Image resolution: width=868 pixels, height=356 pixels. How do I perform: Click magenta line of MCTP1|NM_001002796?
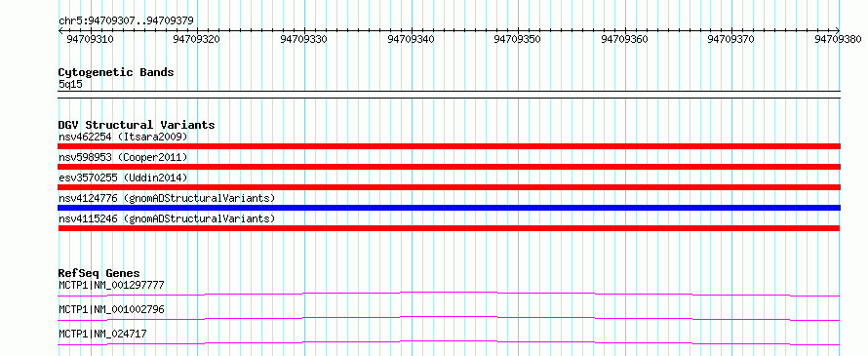pos(449,318)
